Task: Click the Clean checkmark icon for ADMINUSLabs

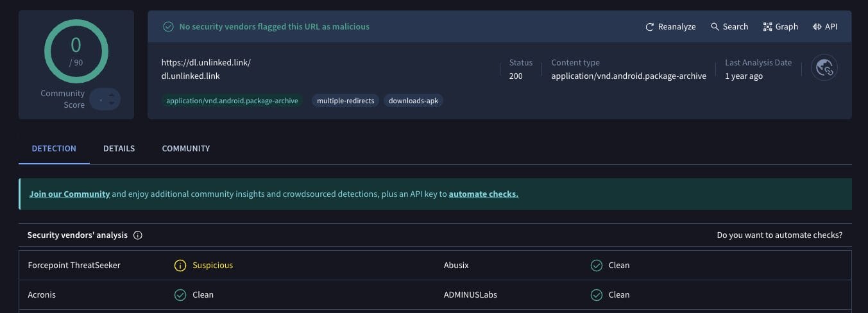Action: pyautogui.click(x=597, y=294)
